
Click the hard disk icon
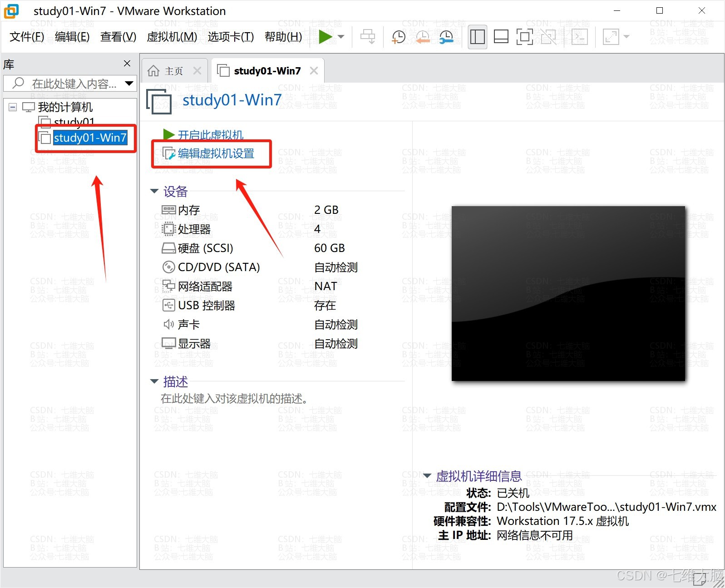168,248
